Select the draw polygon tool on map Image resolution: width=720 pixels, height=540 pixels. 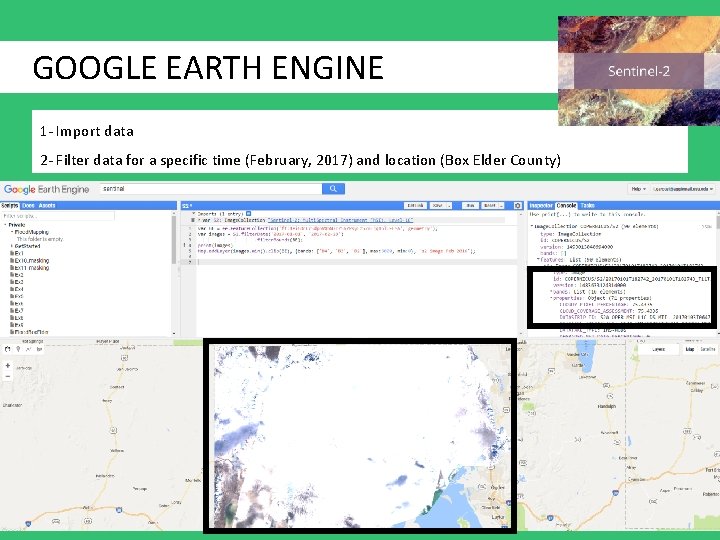tap(39, 349)
